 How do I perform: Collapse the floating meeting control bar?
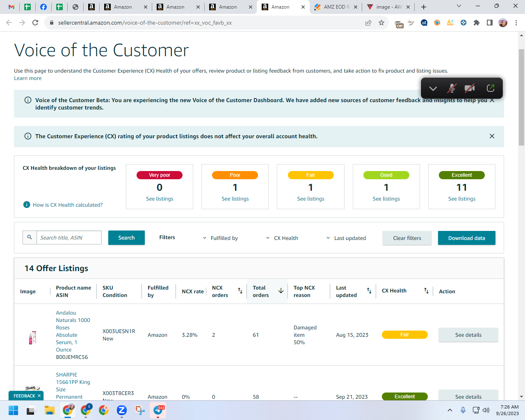(x=433, y=88)
